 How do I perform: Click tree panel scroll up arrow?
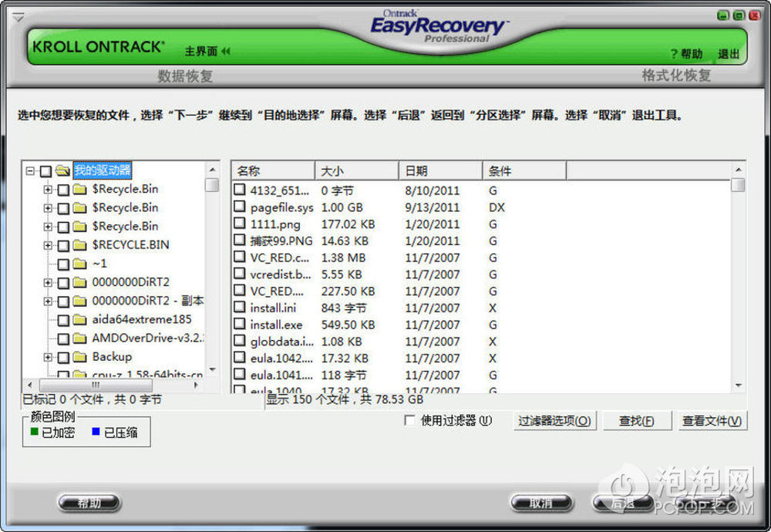click(213, 170)
